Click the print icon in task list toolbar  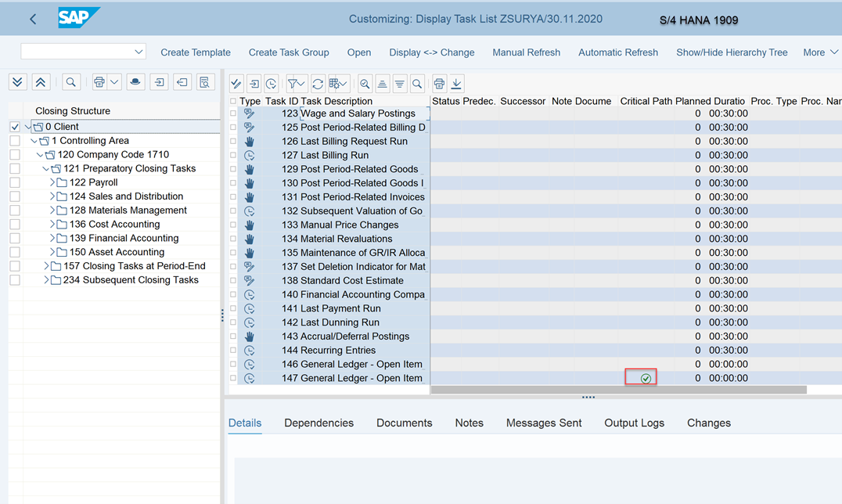coord(439,84)
